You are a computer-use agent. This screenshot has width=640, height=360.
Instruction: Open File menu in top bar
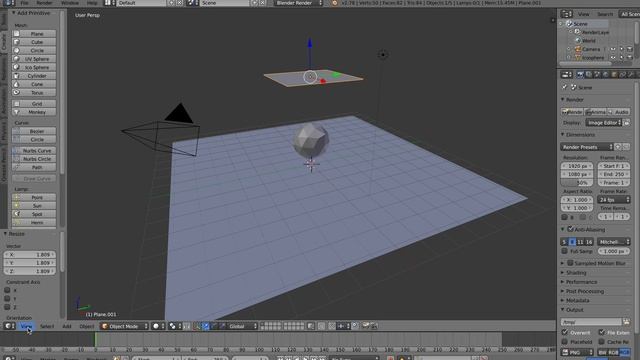[24, 3]
